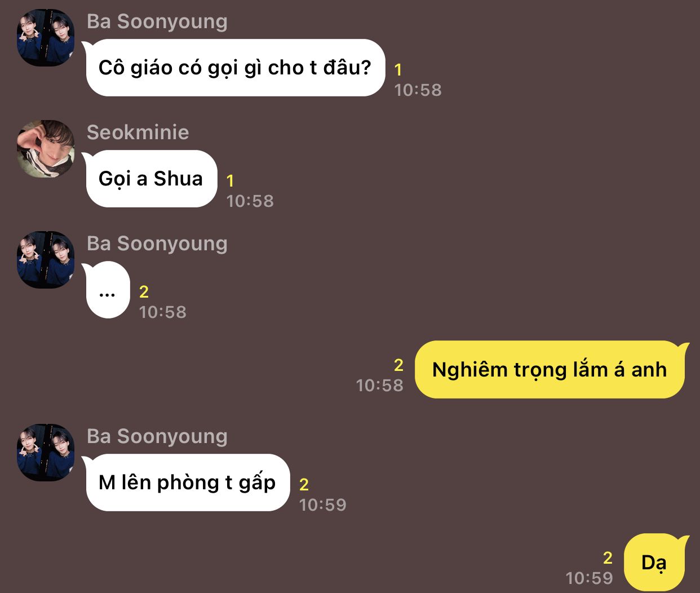700x593 pixels.
Task: Tap the message "Cô giáo có gọi gì cho t đâu?"
Action: point(236,68)
